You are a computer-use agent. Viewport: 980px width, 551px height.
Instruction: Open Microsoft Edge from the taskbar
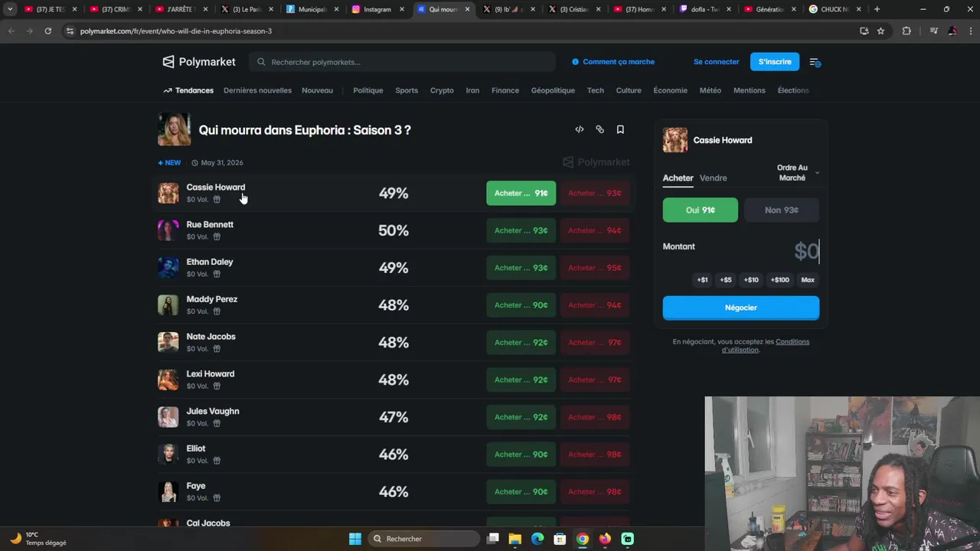pos(537,539)
